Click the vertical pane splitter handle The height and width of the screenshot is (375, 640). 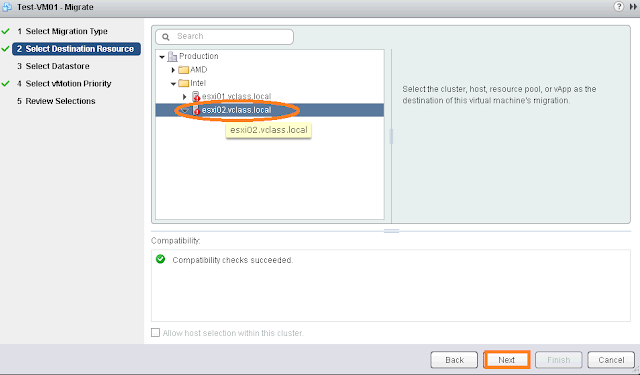click(391, 136)
